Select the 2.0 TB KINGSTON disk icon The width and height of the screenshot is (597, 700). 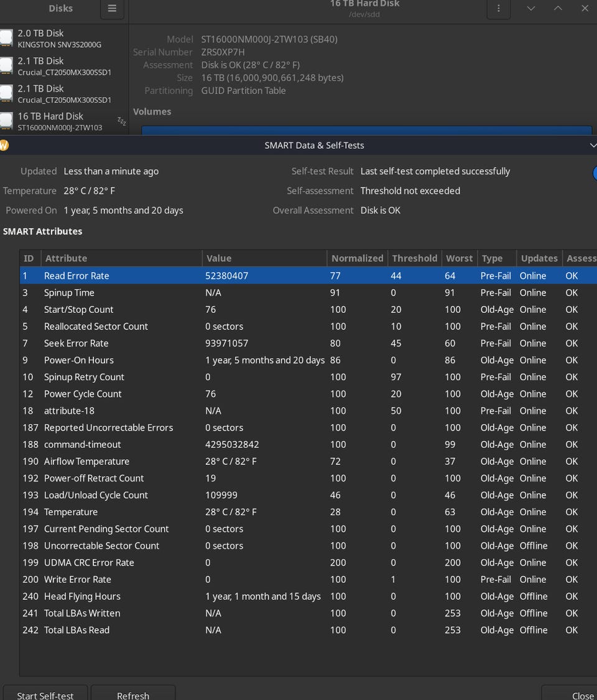tap(6, 39)
